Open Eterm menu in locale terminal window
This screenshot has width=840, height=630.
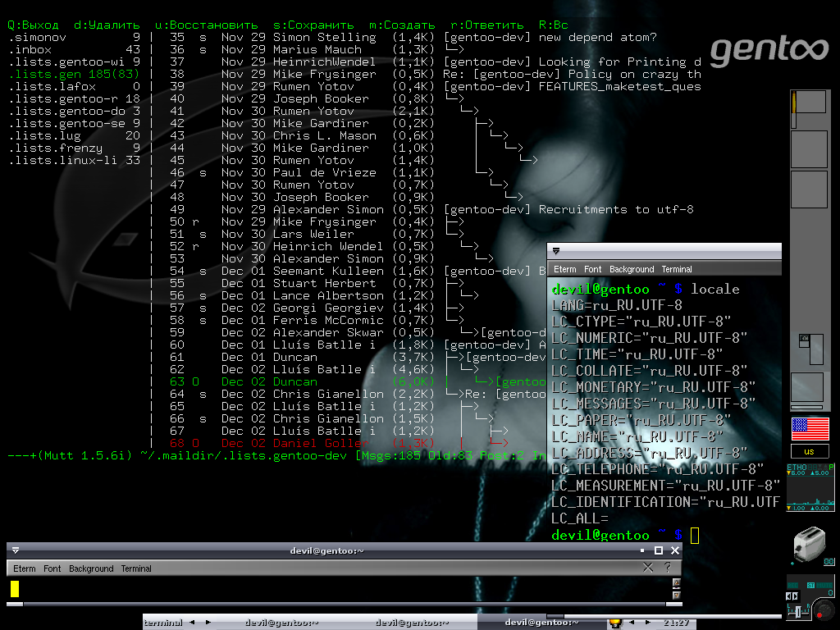click(564, 269)
